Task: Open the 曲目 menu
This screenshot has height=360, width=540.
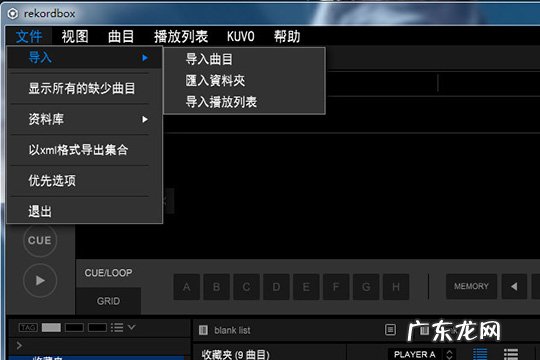Action: (x=121, y=36)
